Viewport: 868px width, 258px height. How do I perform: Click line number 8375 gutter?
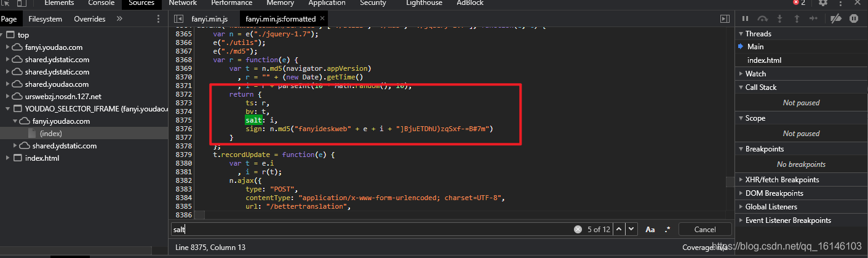(x=184, y=120)
